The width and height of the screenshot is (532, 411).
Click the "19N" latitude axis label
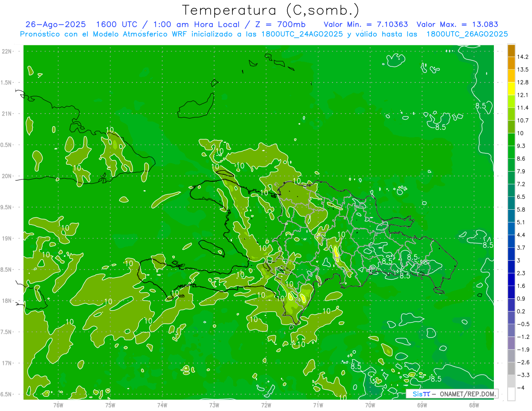click(8, 239)
